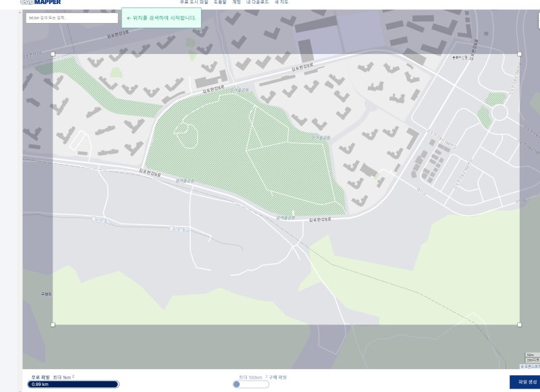Screen dimensions: 540x392
Task: Click the bottom-right selection corner handle
Action: [x=519, y=325]
